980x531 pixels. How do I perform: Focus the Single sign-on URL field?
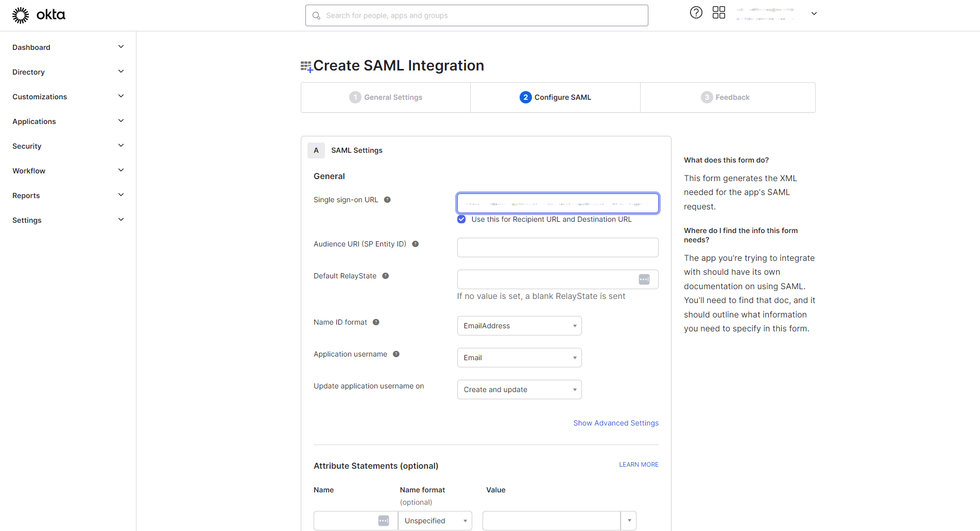coord(558,203)
